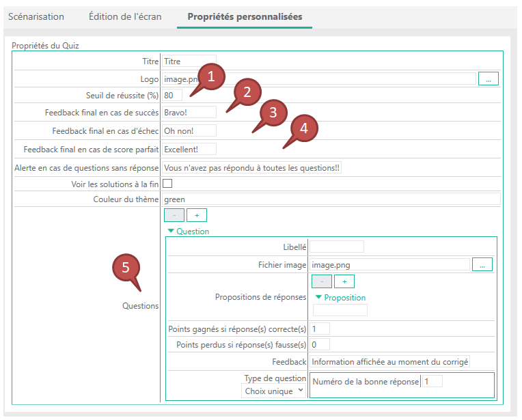
Task: Select the Propriétés personnalisées tab
Action: tap(245, 16)
